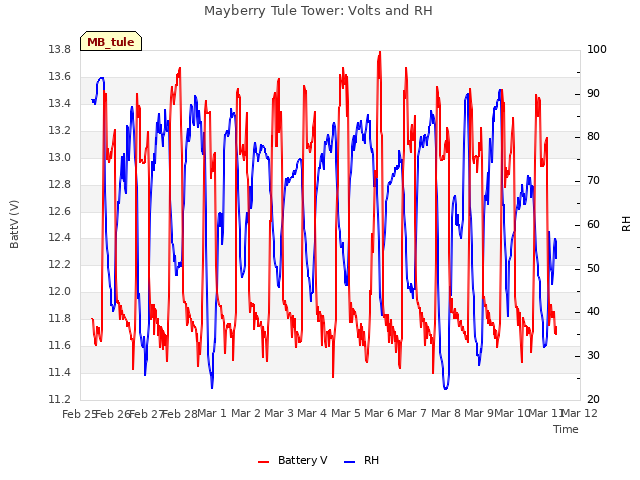Click the 12.4 left axis tick
Image resolution: width=640 pixels, height=480 pixels.
(x=60, y=237)
